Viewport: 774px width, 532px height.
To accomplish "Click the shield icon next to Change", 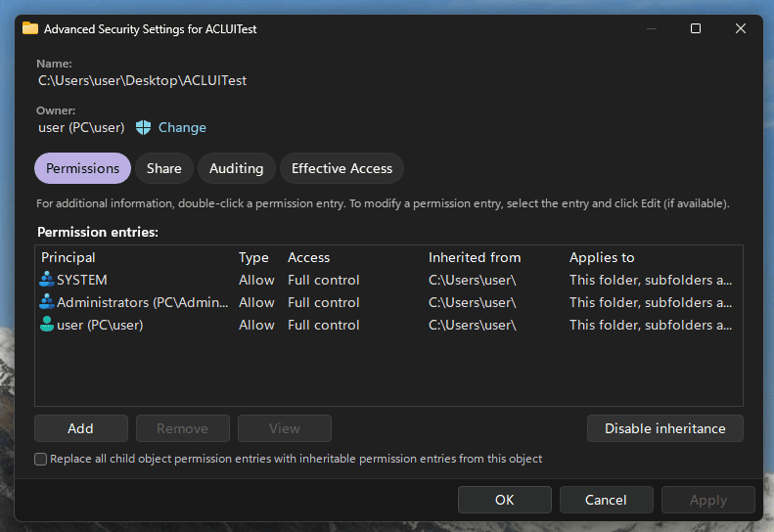I will pos(144,127).
